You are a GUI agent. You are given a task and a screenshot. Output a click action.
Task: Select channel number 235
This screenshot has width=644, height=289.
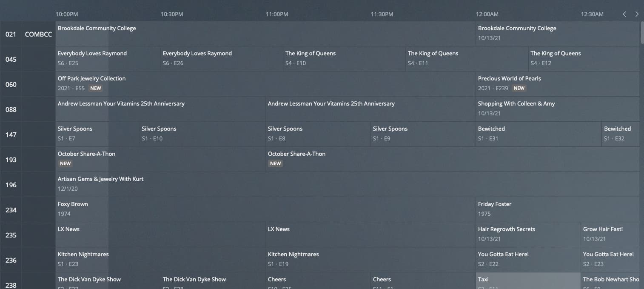click(x=11, y=235)
